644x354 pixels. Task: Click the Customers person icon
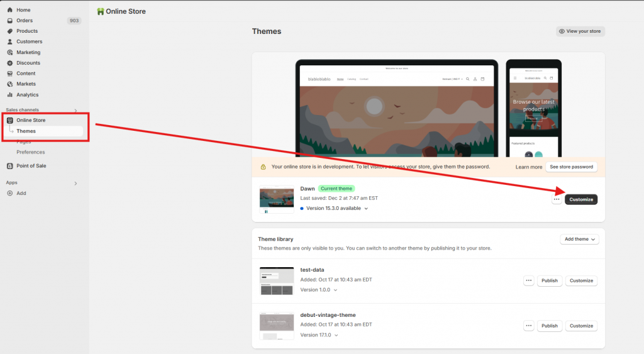[10, 41]
